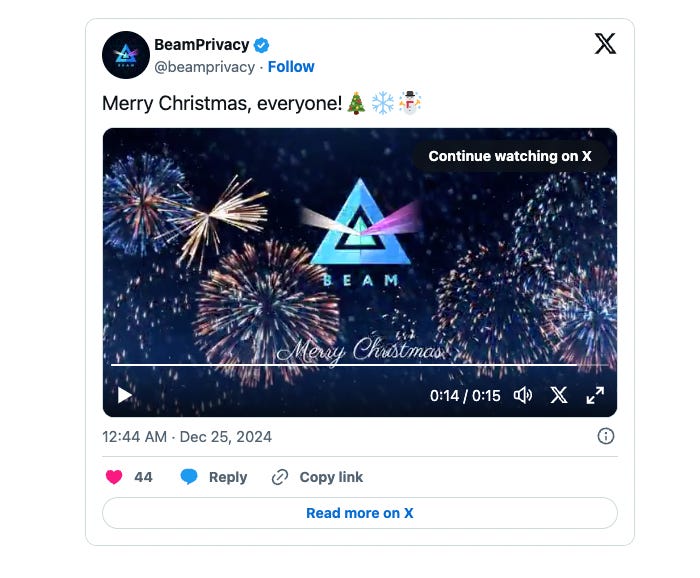
Task: Open the BeamPrivacy display name
Action: point(202,45)
